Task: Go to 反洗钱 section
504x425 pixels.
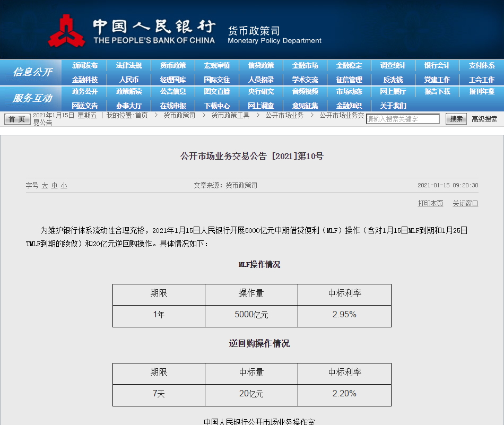Action: coord(393,80)
